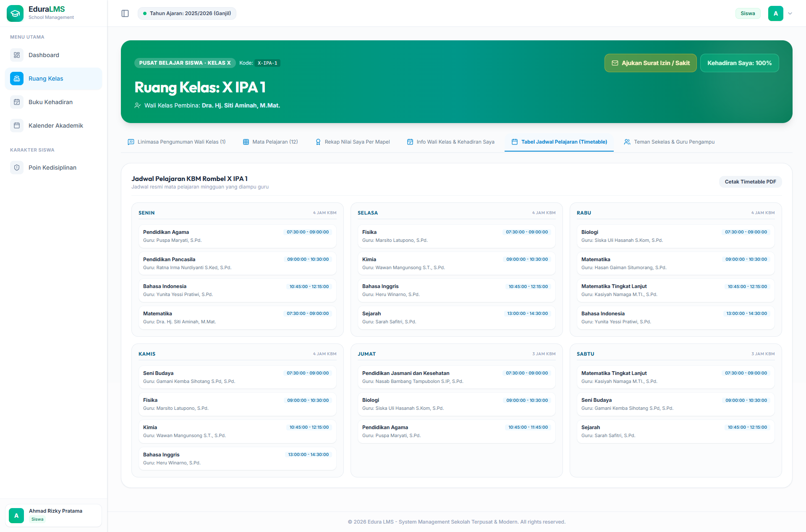Click Ajukan Surat Izin / Sakit button
This screenshot has height=532, width=806.
[651, 63]
